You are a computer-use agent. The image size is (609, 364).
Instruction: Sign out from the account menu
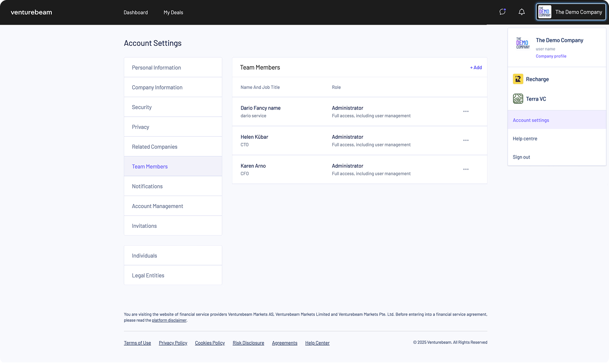tap(521, 157)
